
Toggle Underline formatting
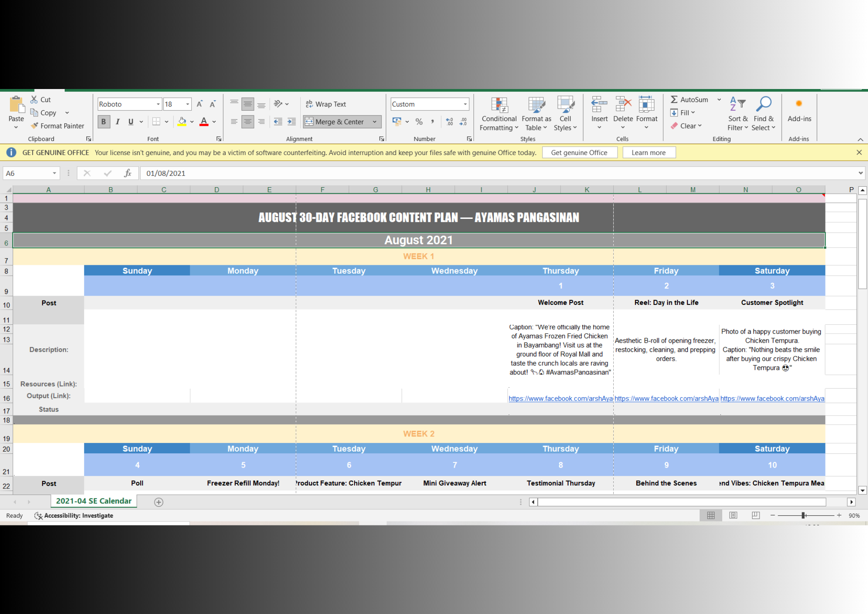point(131,122)
